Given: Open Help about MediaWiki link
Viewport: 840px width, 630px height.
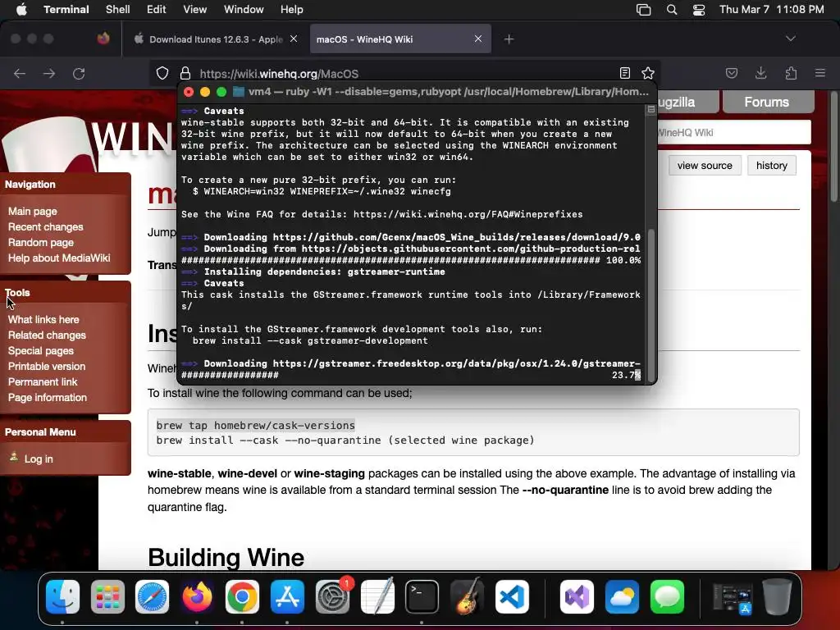Looking at the screenshot, I should pos(59,258).
